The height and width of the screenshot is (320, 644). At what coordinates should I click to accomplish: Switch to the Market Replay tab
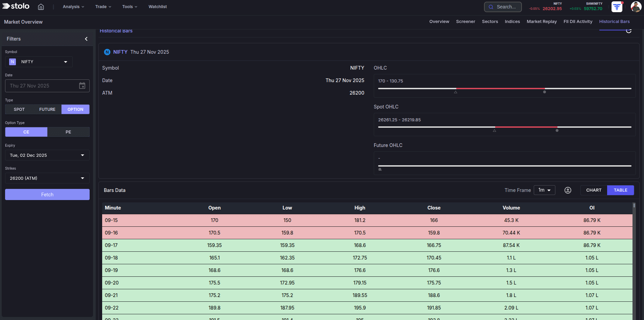(542, 21)
